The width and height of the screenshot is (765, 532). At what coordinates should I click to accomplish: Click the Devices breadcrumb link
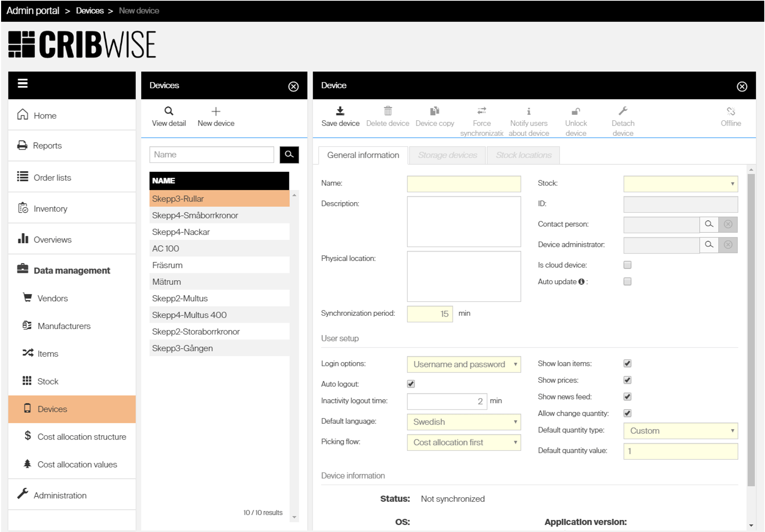[90, 11]
